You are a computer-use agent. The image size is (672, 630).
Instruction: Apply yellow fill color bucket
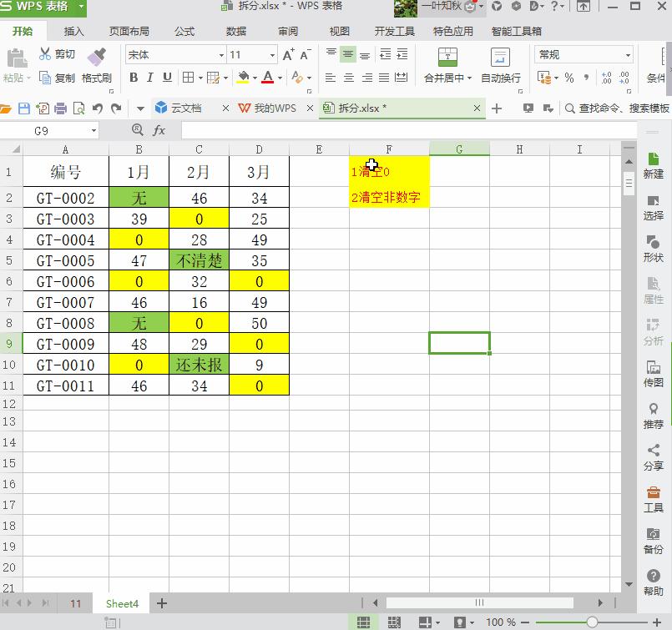point(243,78)
